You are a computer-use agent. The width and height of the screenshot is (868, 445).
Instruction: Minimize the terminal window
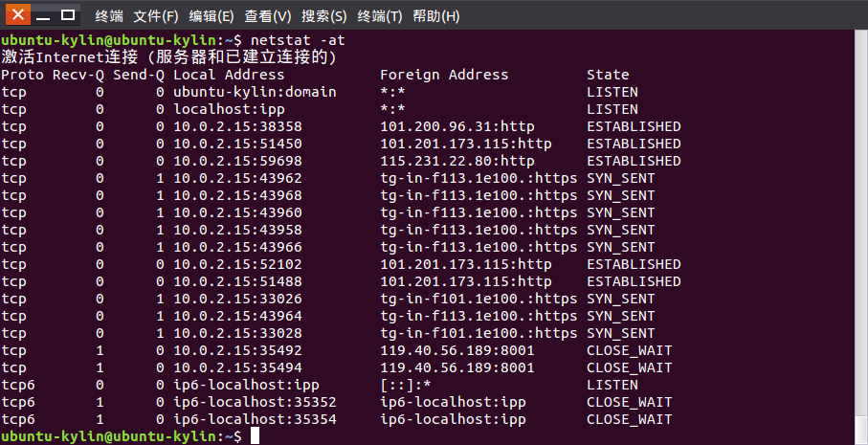(x=43, y=15)
